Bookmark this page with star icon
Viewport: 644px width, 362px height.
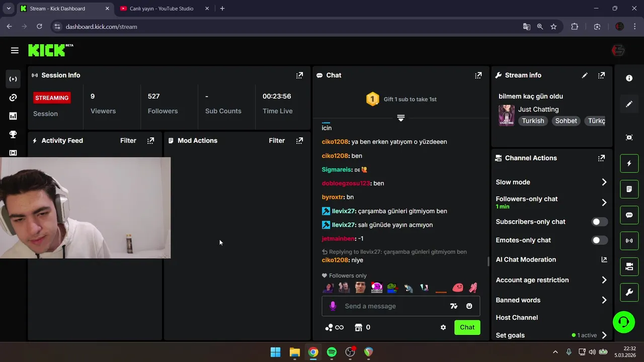553,27
